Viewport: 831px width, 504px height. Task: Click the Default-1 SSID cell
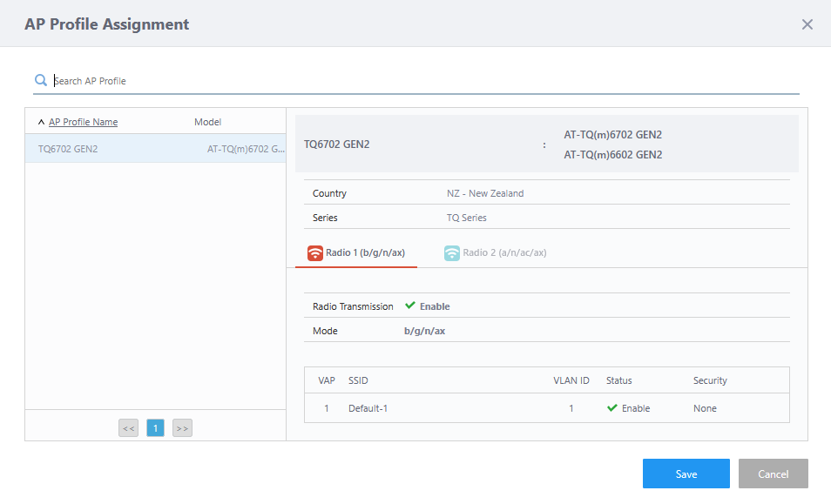(368, 408)
